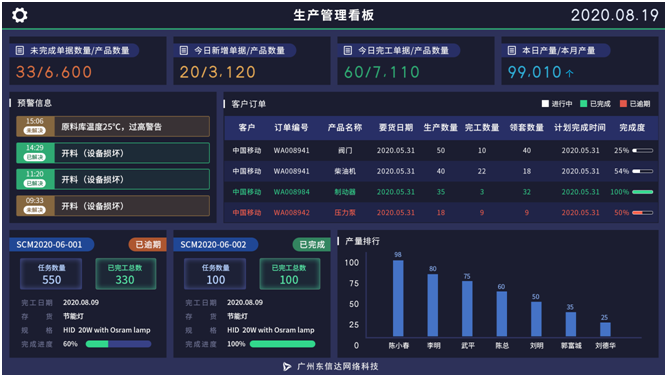667x377 pixels.
Task: Open the 09:33 开料(设备损坏) alert
Action: [113, 206]
